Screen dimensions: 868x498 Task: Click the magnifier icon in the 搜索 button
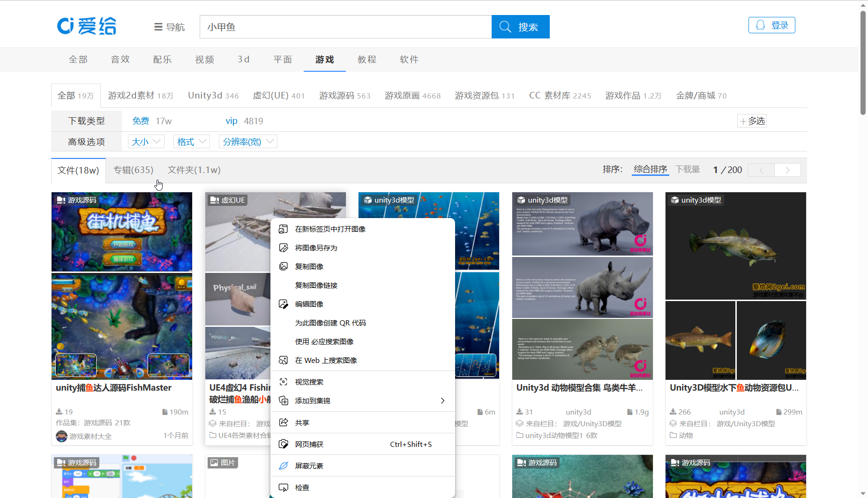click(505, 27)
